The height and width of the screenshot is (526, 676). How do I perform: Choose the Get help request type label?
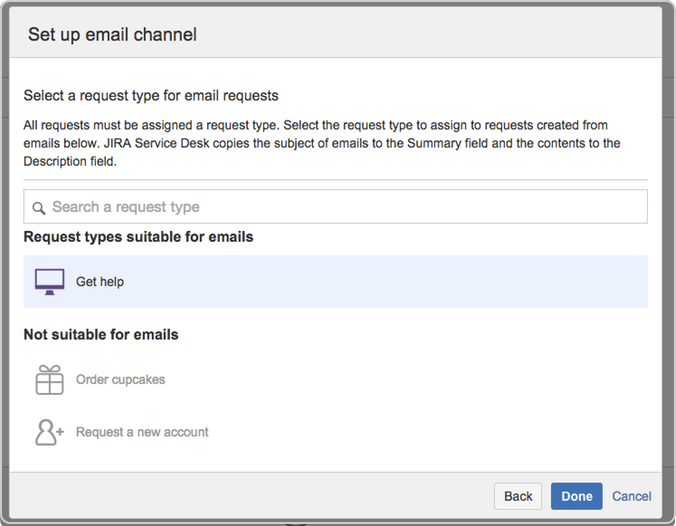point(100,282)
